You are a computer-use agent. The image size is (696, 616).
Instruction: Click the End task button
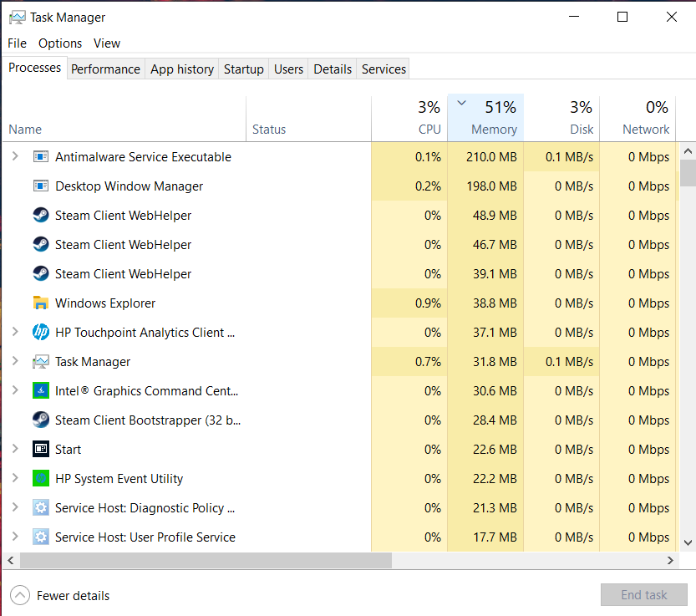643,594
